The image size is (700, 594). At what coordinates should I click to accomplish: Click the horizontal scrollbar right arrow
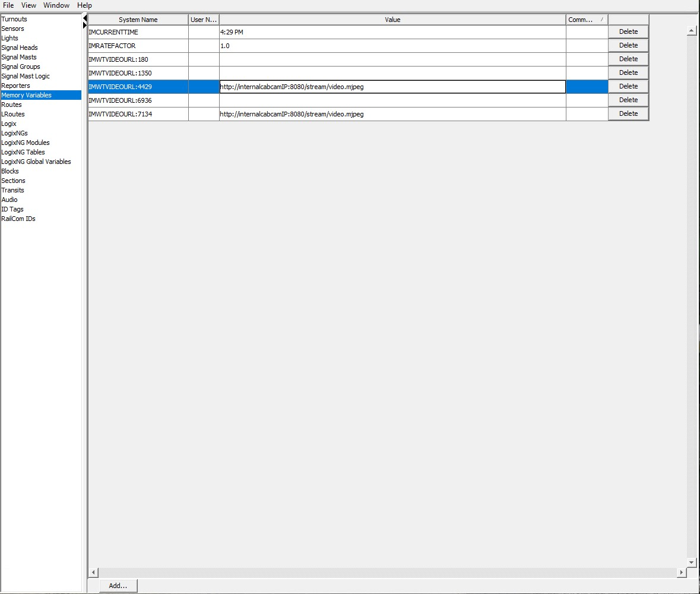pos(682,572)
